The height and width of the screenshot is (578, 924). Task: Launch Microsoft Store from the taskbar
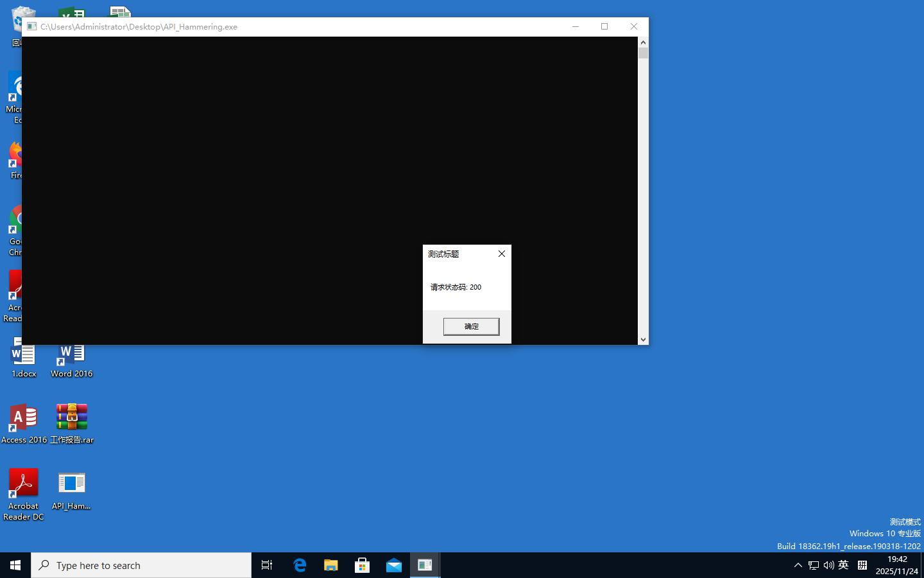click(x=362, y=565)
